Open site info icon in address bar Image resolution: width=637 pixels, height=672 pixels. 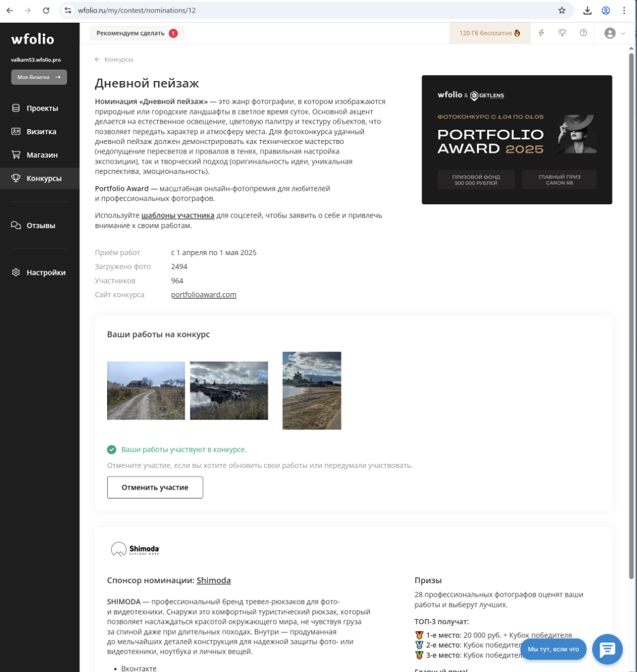point(68,10)
